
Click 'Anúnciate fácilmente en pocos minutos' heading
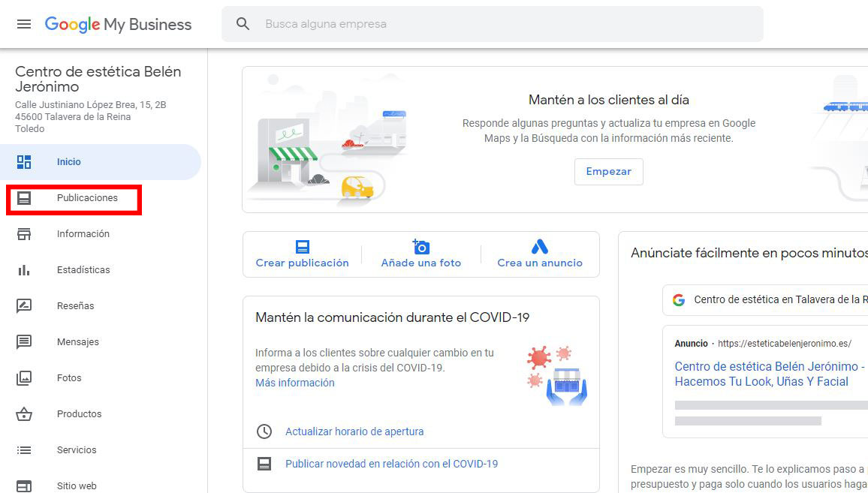click(749, 254)
